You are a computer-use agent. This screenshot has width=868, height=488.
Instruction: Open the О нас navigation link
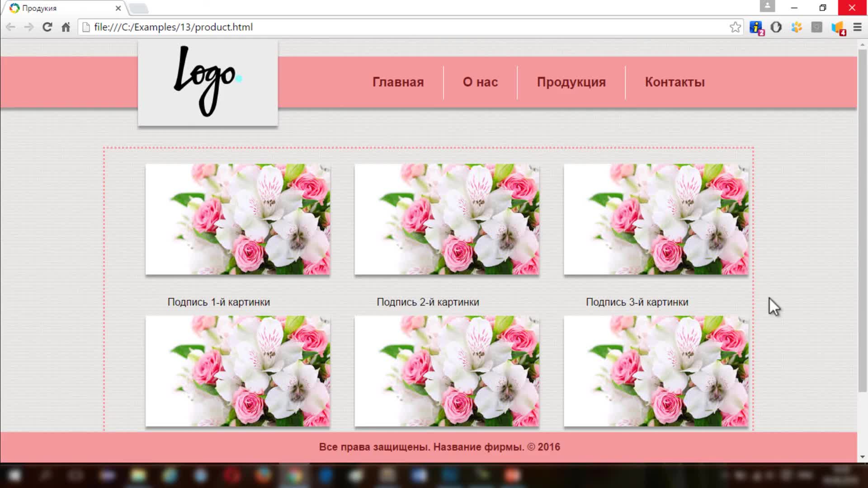[480, 82]
